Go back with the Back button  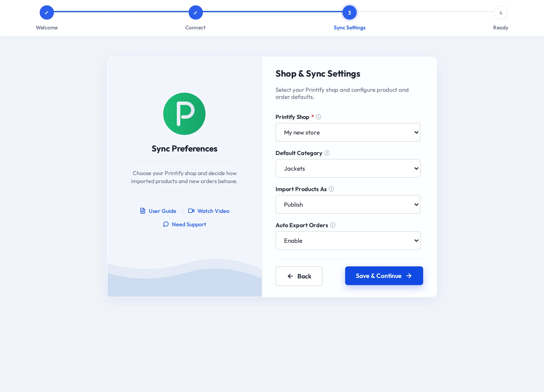click(299, 276)
